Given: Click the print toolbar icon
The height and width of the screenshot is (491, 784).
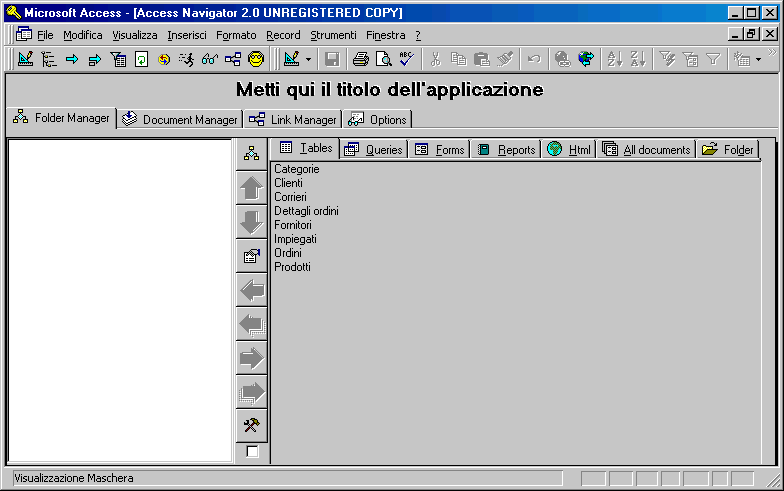Looking at the screenshot, I should (x=361, y=59).
